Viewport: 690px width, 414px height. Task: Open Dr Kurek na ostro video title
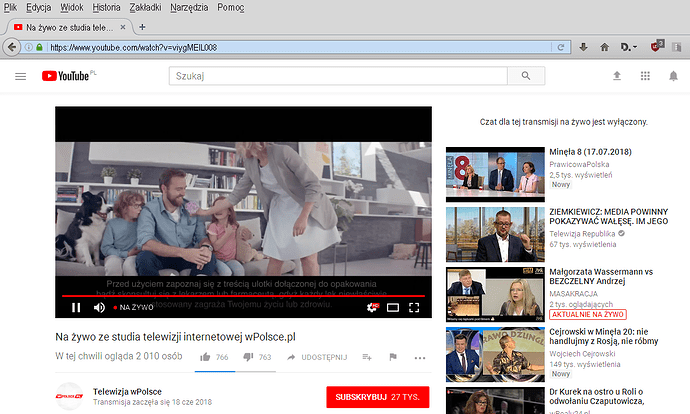tap(597, 396)
